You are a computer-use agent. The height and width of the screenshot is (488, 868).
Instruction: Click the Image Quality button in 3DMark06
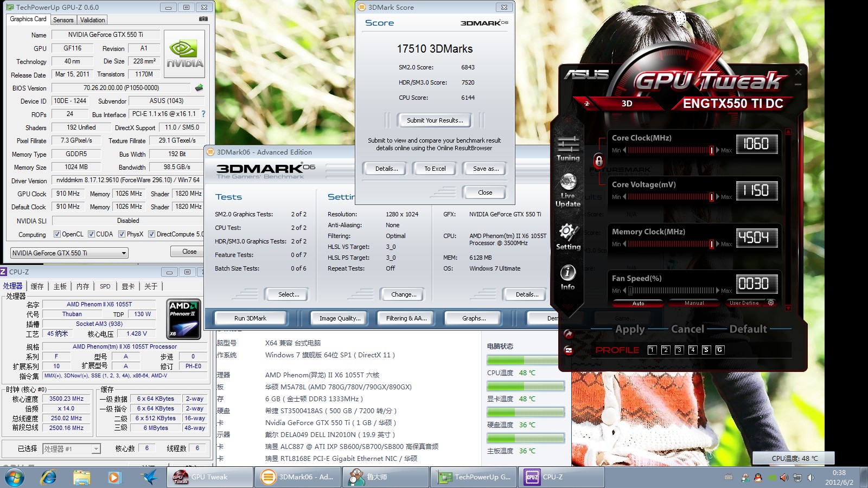click(x=340, y=318)
